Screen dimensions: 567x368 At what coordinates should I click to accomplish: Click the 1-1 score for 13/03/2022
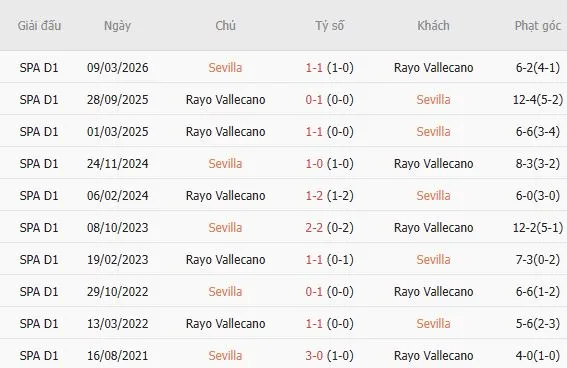tap(314, 324)
